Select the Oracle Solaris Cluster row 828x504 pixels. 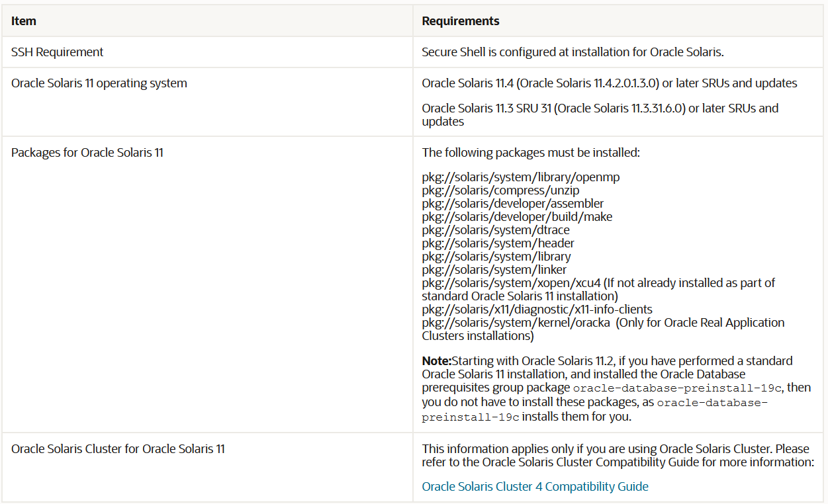119,448
